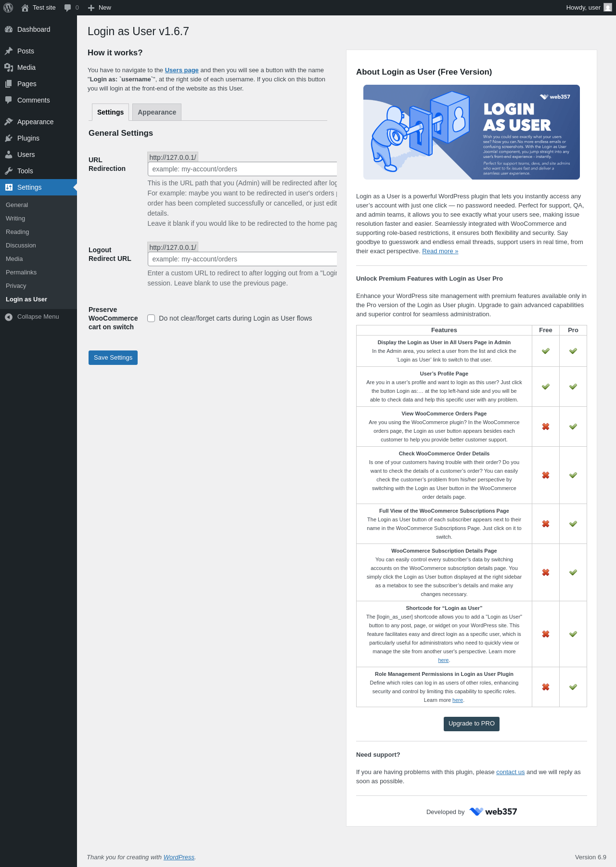
Task: Click the Posts pushpin icon
Action: [x=9, y=51]
